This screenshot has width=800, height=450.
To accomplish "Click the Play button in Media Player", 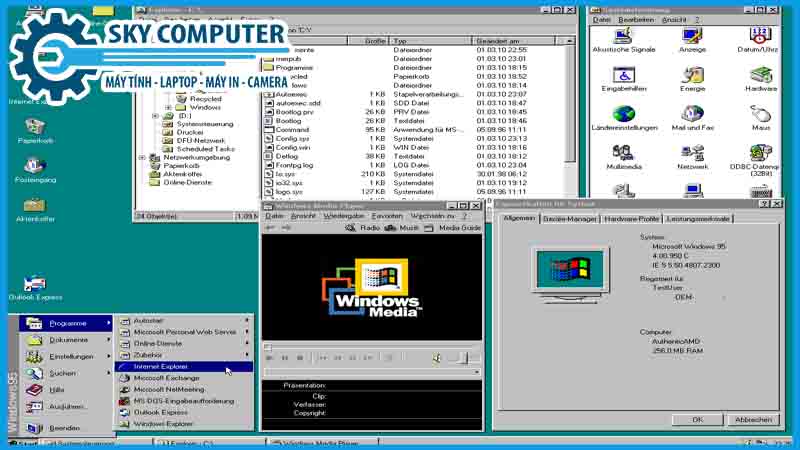I will (269, 358).
